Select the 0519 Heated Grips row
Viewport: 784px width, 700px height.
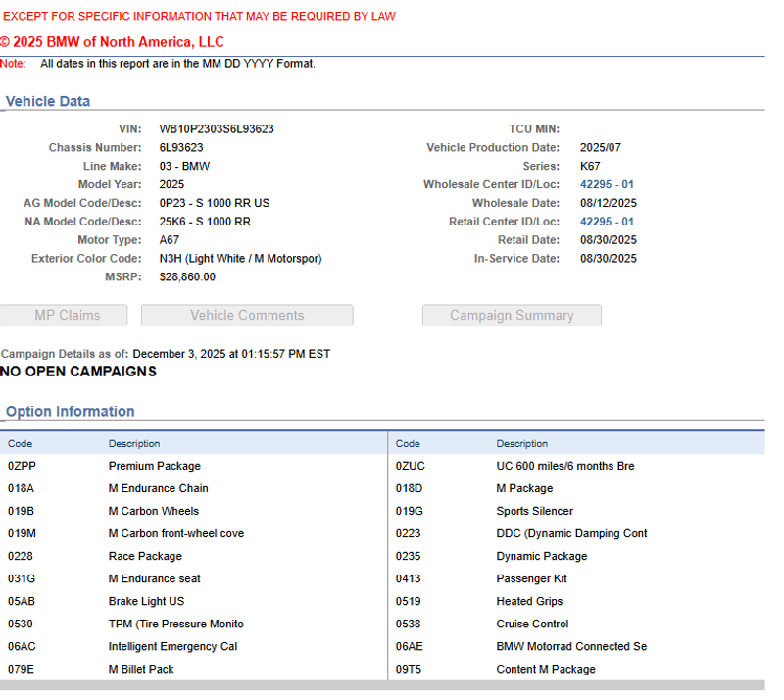529,601
